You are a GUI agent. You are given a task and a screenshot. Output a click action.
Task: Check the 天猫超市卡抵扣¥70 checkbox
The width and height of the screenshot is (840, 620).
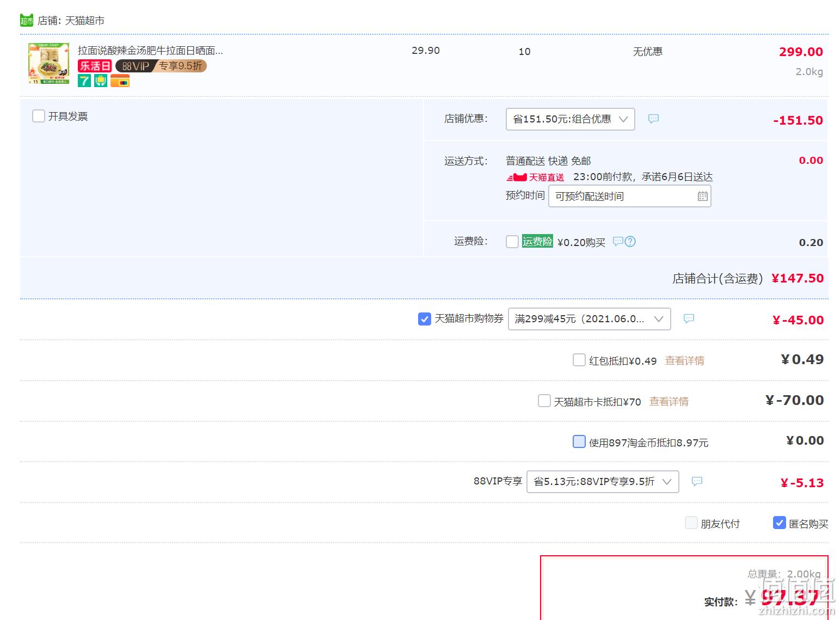pos(544,401)
